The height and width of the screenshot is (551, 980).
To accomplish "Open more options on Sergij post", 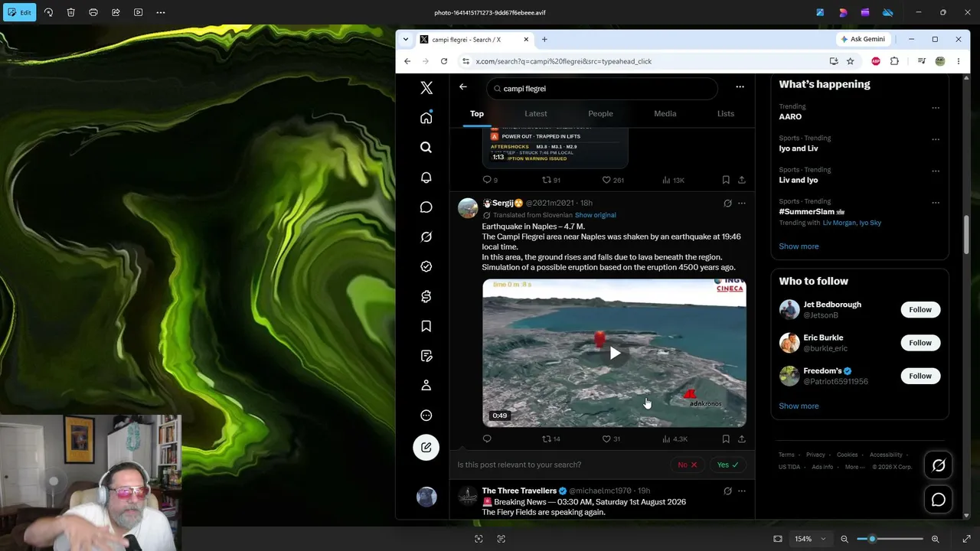I will [x=741, y=204].
